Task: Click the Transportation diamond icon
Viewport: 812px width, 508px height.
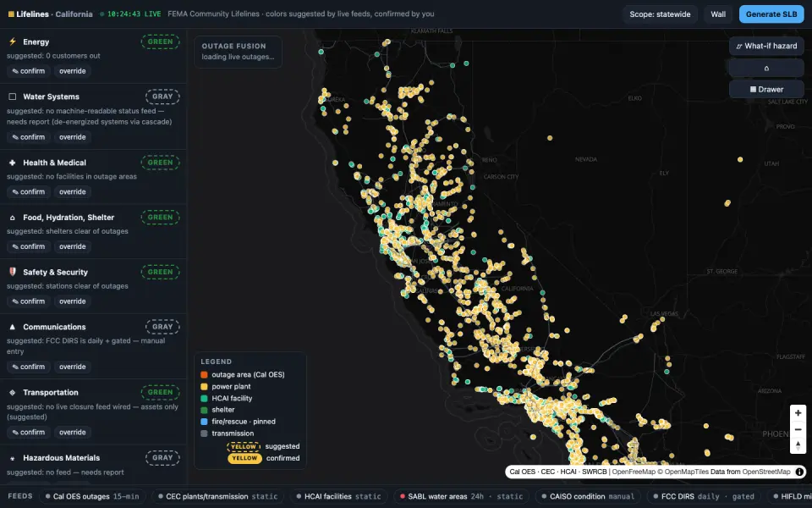Action: click(13, 392)
